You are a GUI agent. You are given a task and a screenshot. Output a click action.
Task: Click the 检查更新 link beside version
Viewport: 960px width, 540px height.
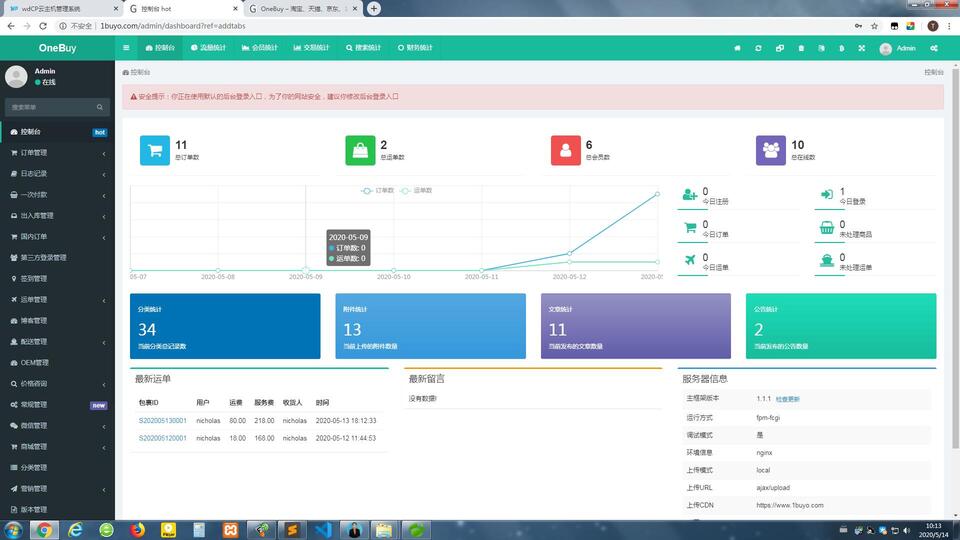point(787,399)
